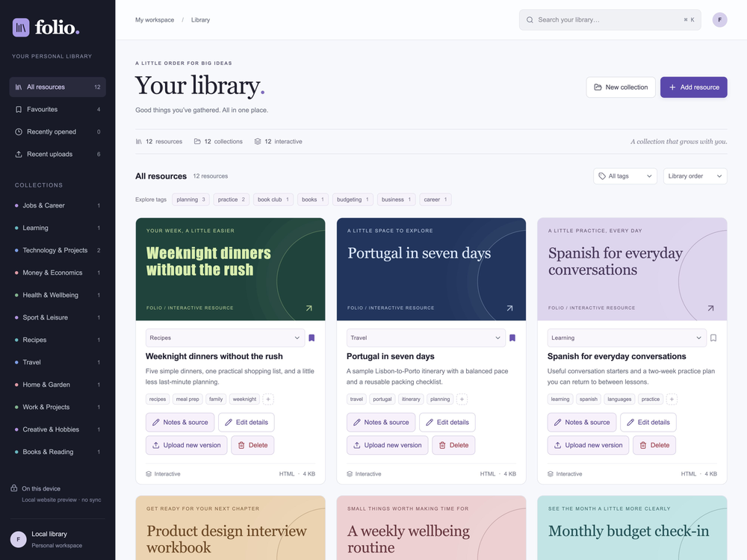Click the Local library avatar icon

click(x=18, y=539)
